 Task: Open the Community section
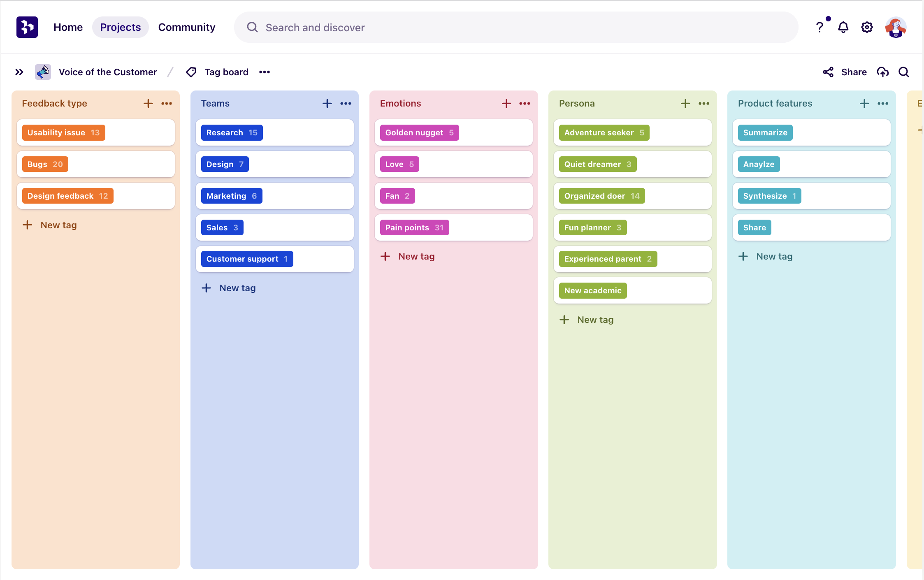tap(186, 27)
